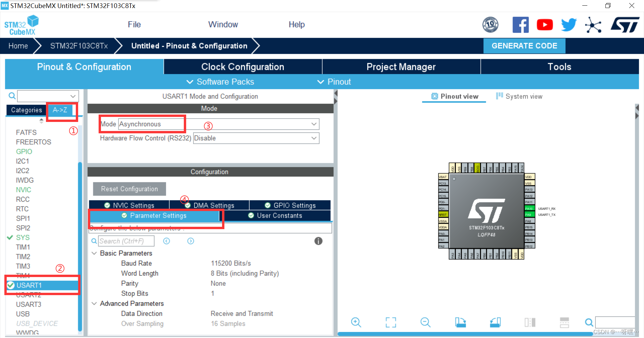Screen dimensions: 644x338
Task: Click the peripheral list vertical scrollbar
Action: pyautogui.click(x=80, y=246)
